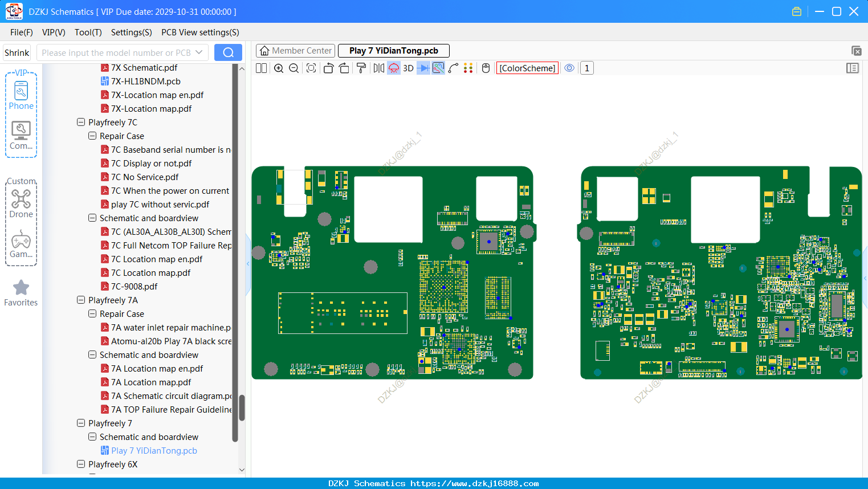Rotate the board clockwise
This screenshot has width=868, height=489.
(x=344, y=68)
